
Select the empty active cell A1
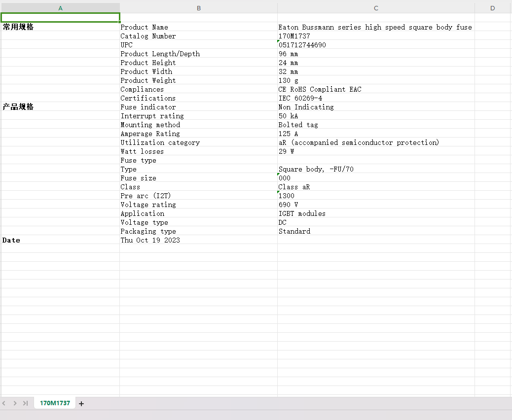tap(60, 18)
